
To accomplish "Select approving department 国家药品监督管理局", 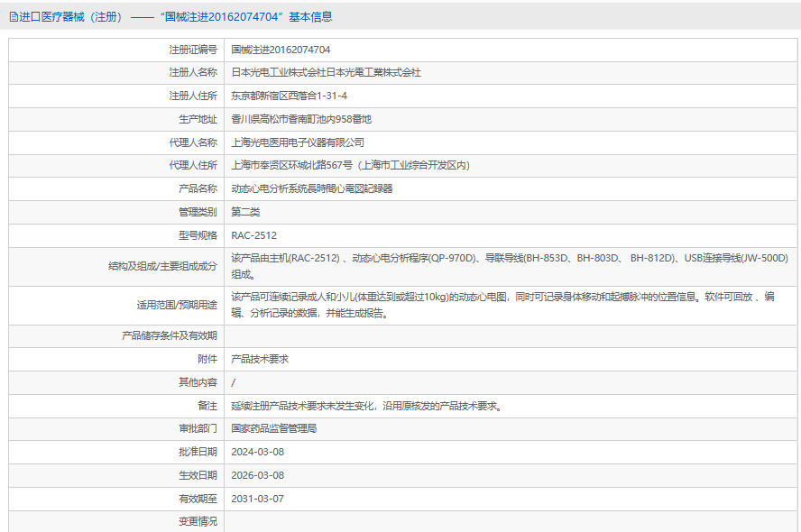I will [x=274, y=429].
